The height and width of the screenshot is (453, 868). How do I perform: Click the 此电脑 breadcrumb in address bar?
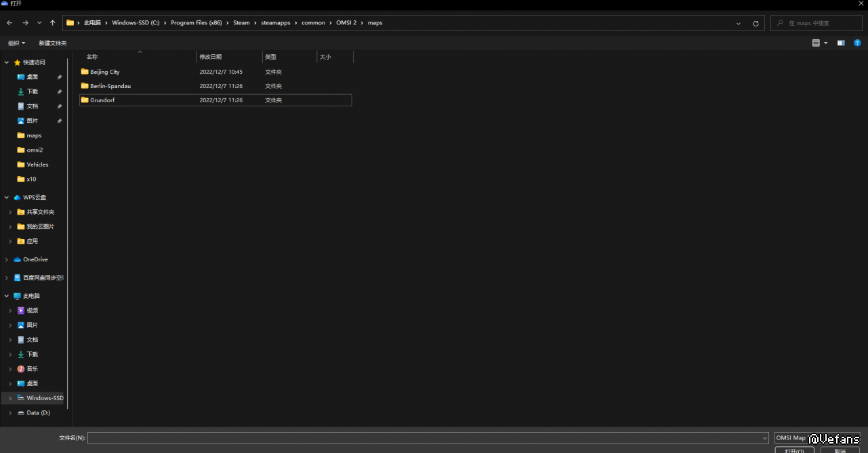92,23
